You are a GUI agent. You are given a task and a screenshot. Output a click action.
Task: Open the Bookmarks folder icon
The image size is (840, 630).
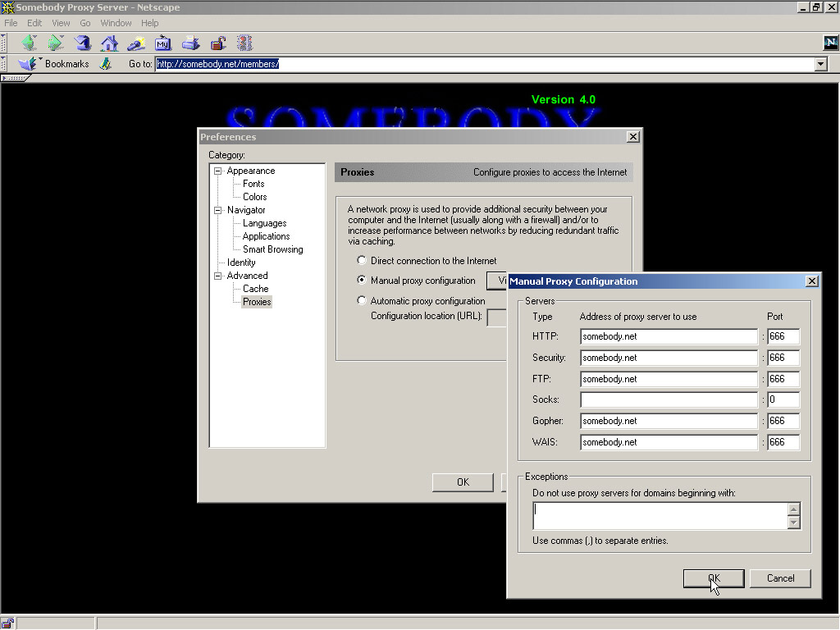[x=27, y=64]
